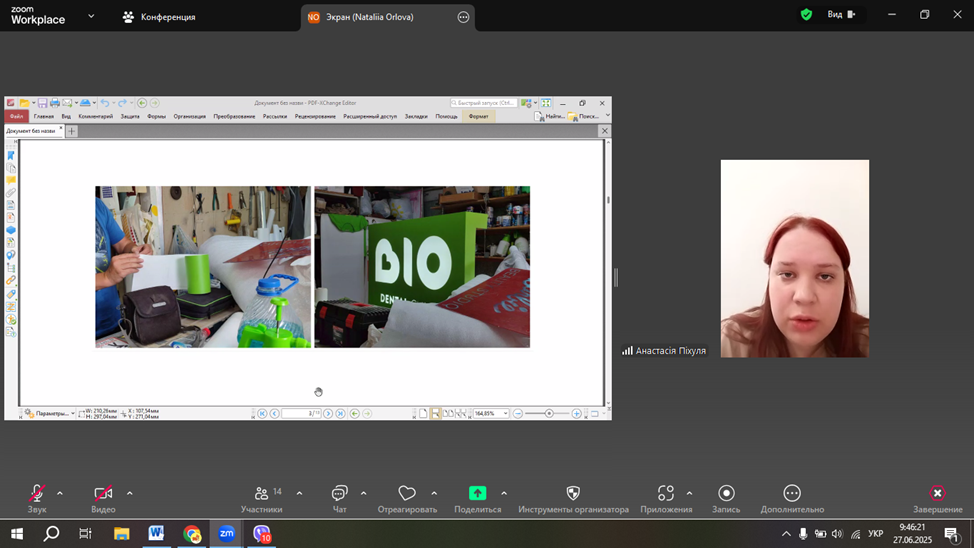Screen dimensions: 974x548
Task: Print the document in PDF-XChange Editor
Action: pos(55,103)
